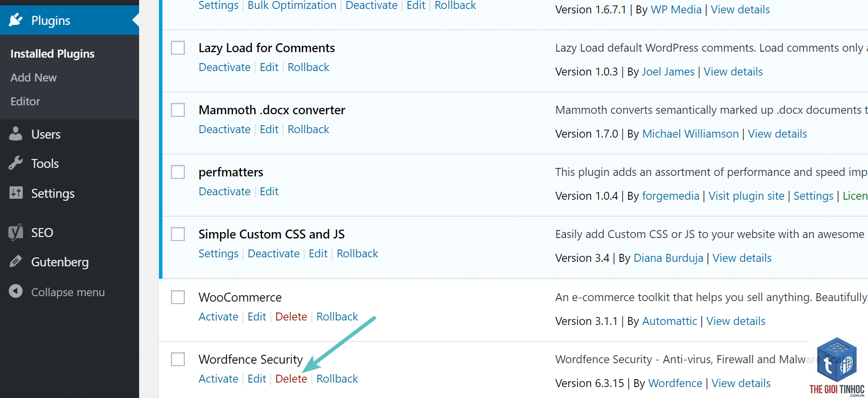Click the Plugins plug icon in the sidebar
Viewport: 868px width, 398px height.
pyautogui.click(x=16, y=20)
